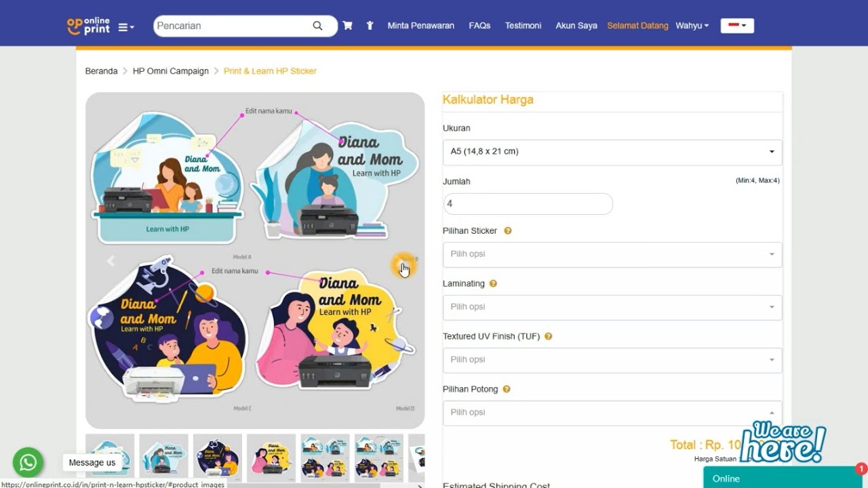Expand the Wahyu user dropdown
Screen dimensions: 868x488
coord(692,26)
